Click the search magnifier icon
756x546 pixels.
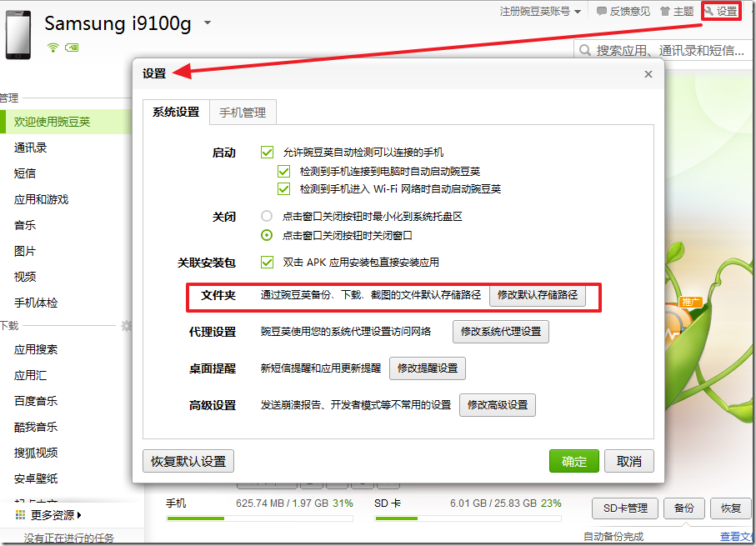pos(585,50)
